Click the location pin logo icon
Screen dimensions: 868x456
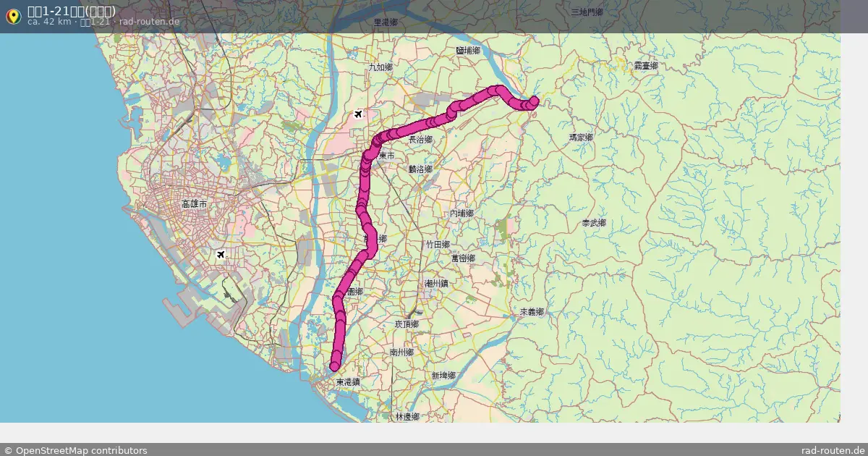click(x=13, y=16)
